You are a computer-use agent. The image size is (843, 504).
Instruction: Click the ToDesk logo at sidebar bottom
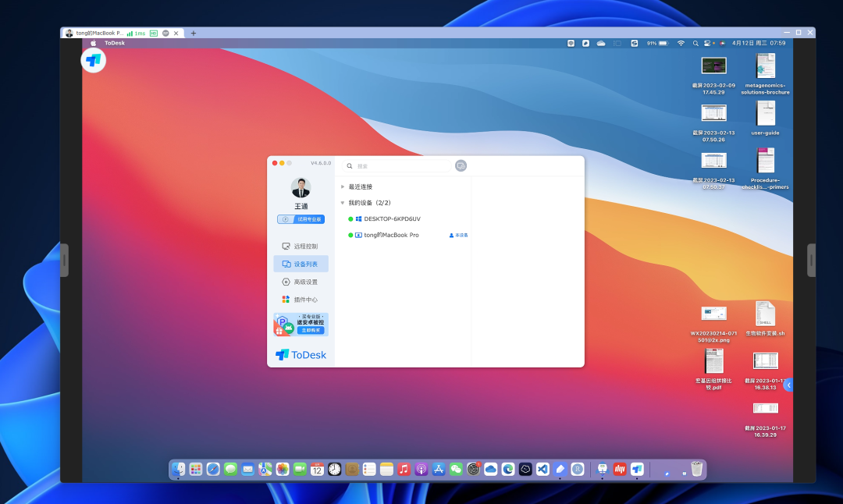click(x=301, y=355)
